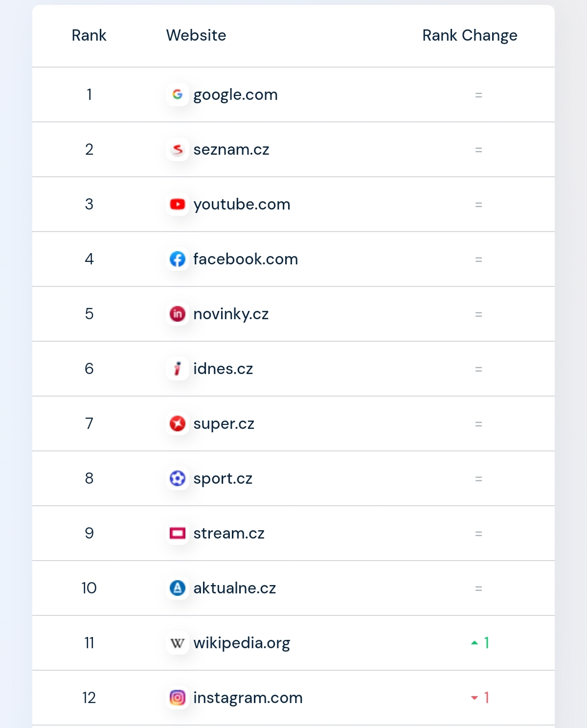Click the Seznam red S icon
This screenshot has width=587, height=728.
pyautogui.click(x=177, y=149)
